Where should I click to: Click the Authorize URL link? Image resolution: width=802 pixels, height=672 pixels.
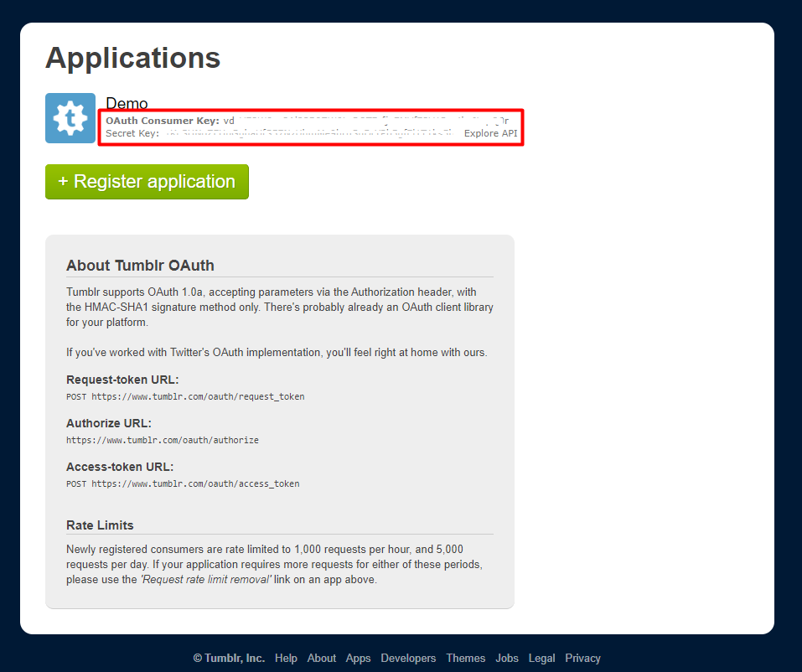pos(162,439)
